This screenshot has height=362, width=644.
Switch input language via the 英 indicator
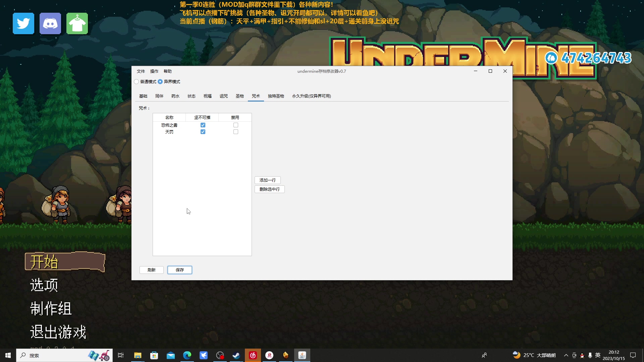598,355
